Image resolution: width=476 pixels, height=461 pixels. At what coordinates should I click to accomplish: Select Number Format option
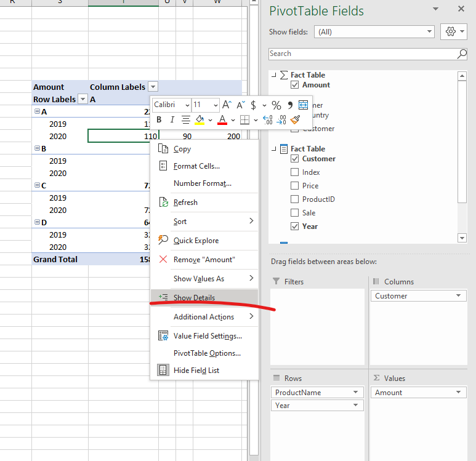point(204,183)
